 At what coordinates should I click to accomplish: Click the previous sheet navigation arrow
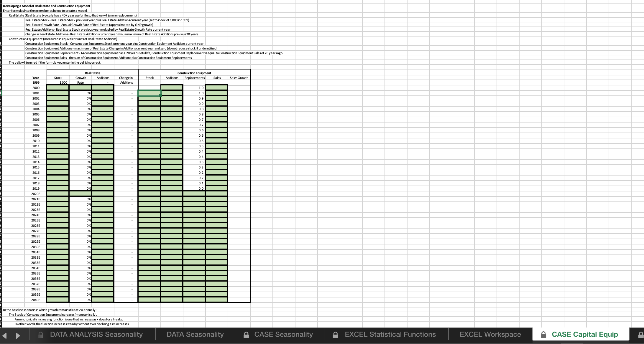click(4, 335)
